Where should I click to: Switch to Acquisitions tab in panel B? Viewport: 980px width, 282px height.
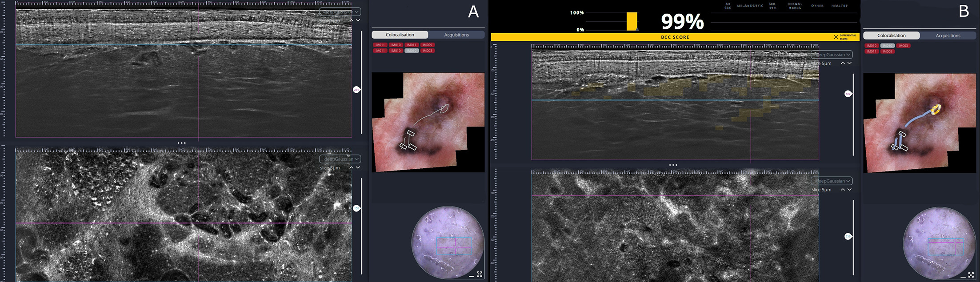(x=948, y=36)
